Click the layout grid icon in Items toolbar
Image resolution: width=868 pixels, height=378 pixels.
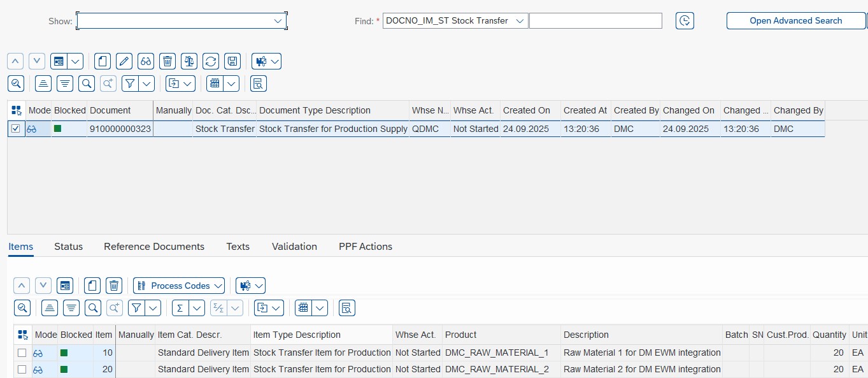coord(303,308)
